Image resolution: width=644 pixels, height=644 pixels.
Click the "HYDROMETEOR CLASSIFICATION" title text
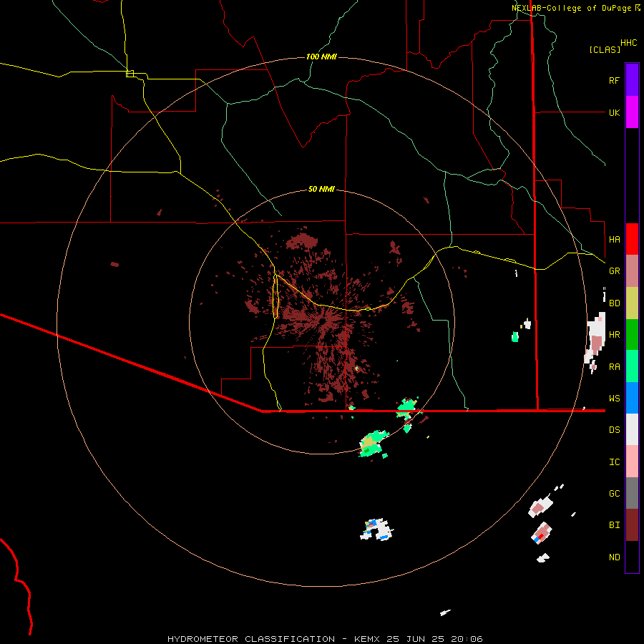[x=251, y=639]
